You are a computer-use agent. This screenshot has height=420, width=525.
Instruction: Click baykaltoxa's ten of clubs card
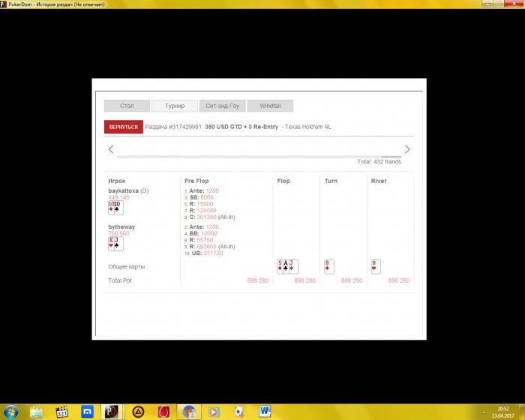tap(118, 208)
